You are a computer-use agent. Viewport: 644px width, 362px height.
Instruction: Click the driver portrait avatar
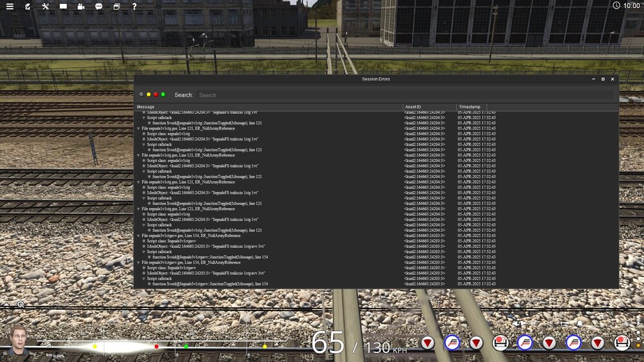[x=18, y=341]
